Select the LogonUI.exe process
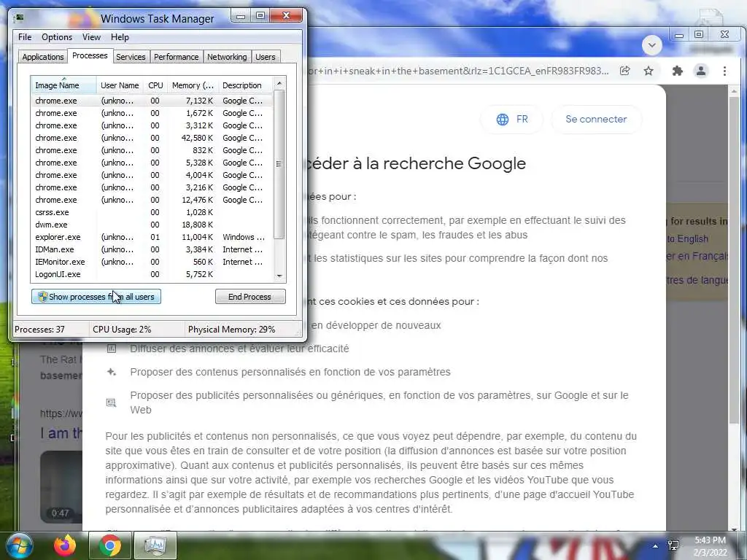 point(152,274)
